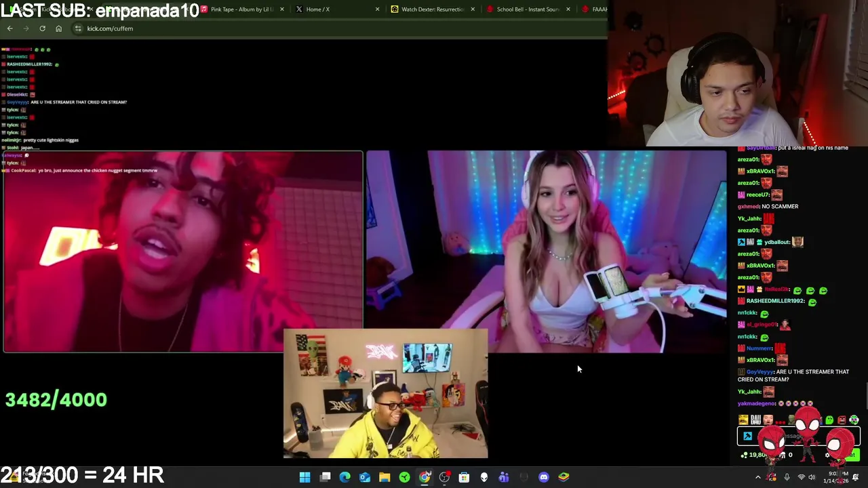The image size is (868, 488).
Task: Click the kick.com/cuffem address bar
Action: click(339, 28)
